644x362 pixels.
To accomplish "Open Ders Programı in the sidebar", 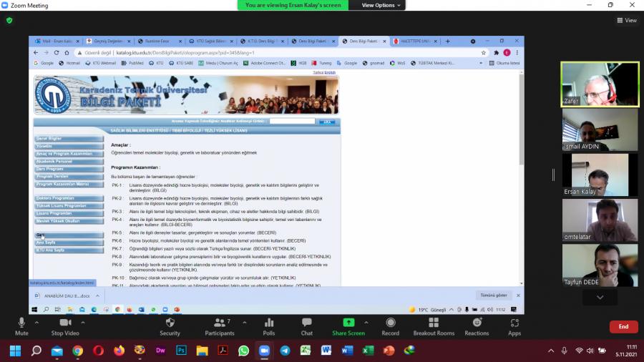I will click(x=69, y=169).
